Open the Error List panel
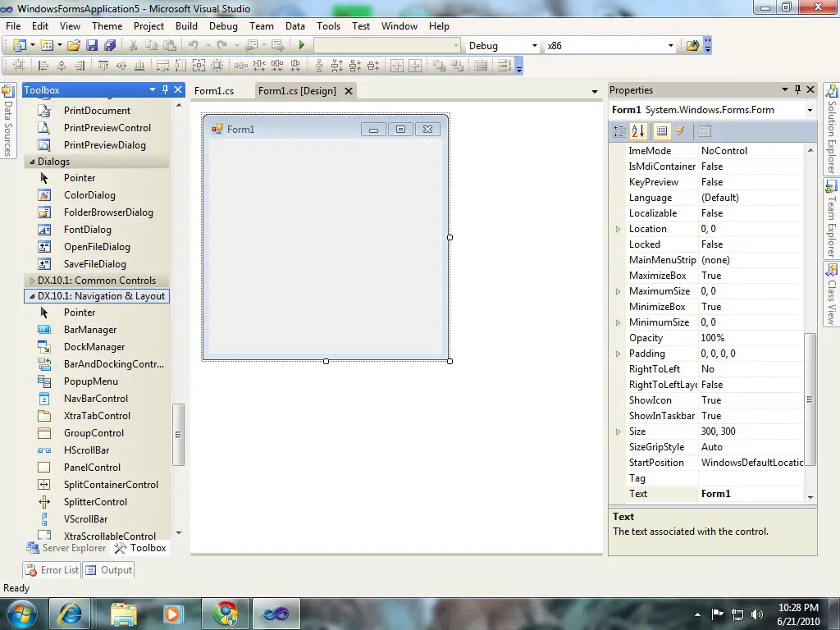Screen dimensions: 840x630 pyautogui.click(x=52, y=570)
